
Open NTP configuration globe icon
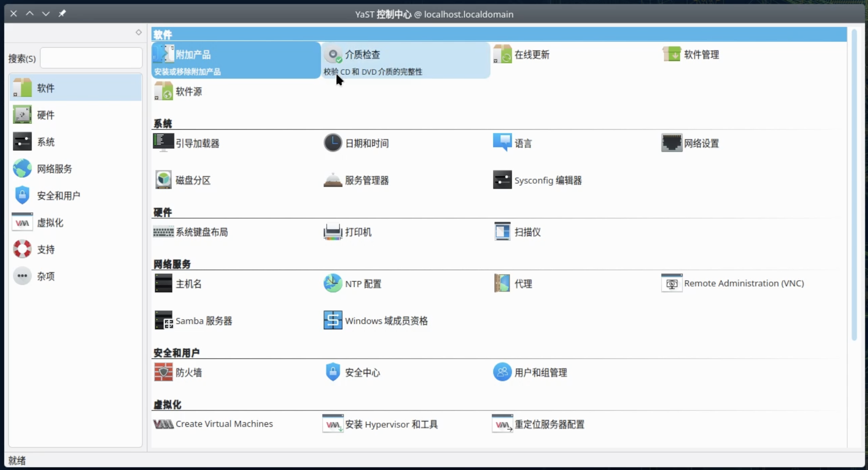click(333, 284)
